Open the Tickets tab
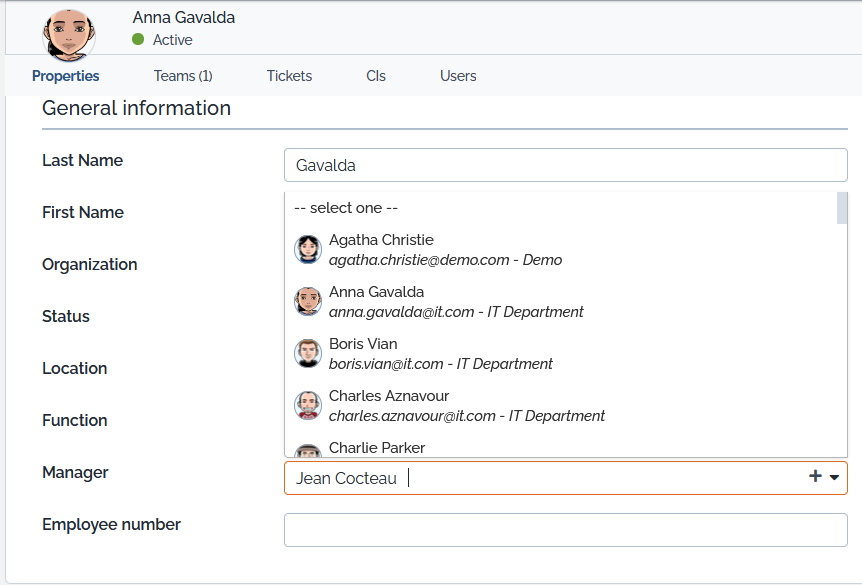The width and height of the screenshot is (862, 585). [289, 76]
